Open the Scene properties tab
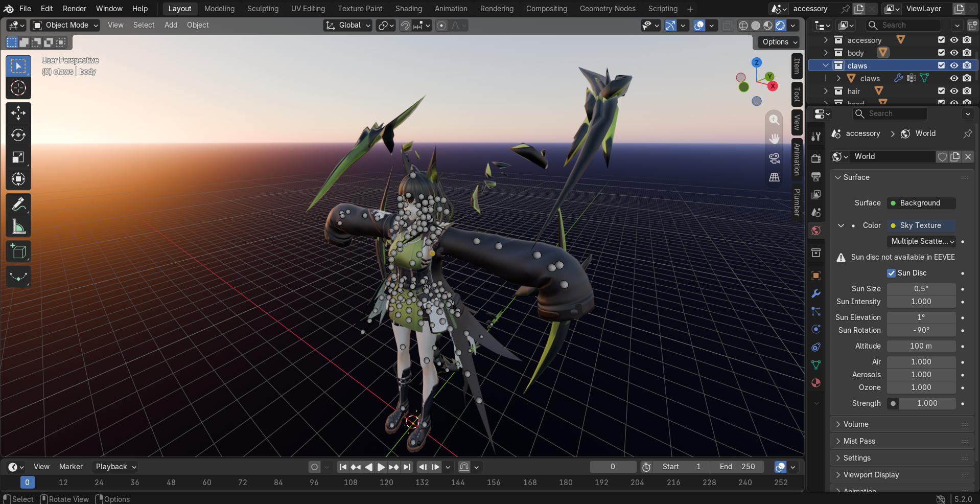This screenshot has height=504, width=980. [816, 213]
